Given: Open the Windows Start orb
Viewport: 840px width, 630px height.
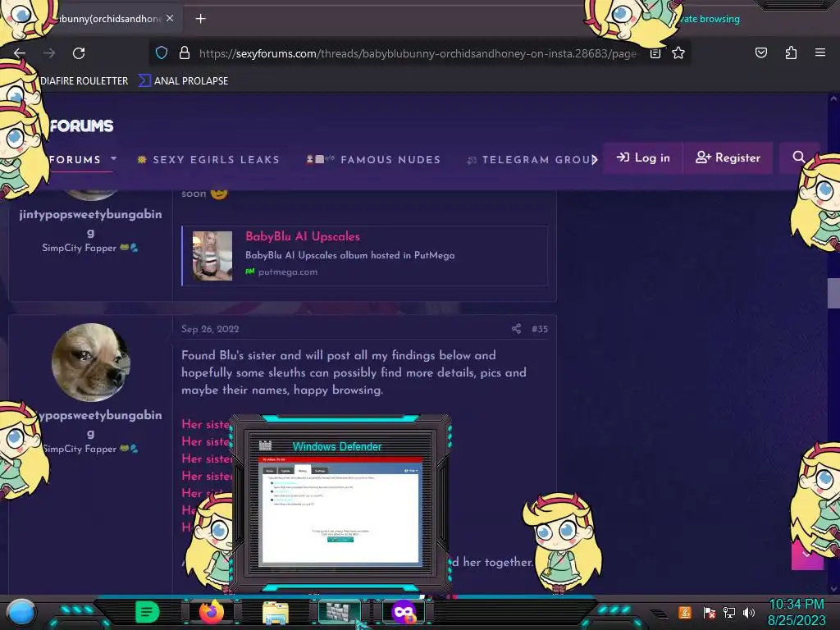Looking at the screenshot, I should 21,612.
